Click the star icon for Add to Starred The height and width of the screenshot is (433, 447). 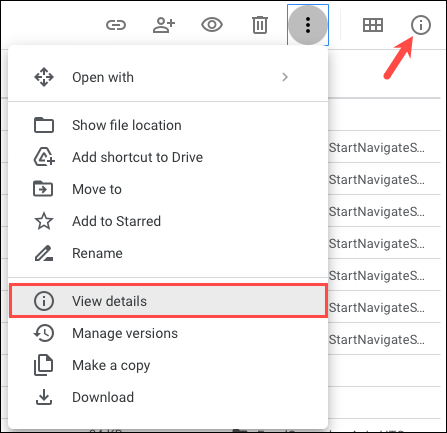click(x=44, y=221)
